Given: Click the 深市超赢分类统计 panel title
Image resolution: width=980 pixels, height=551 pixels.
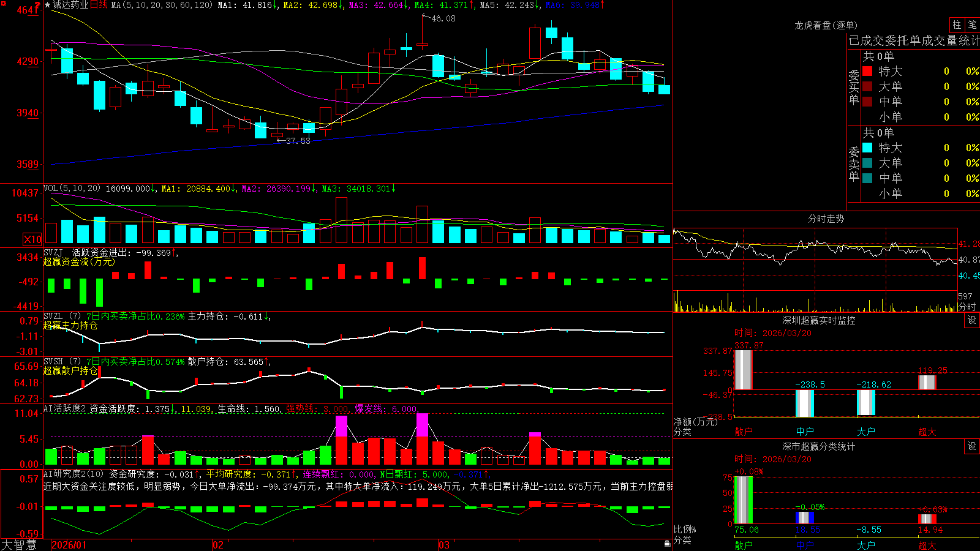Looking at the screenshot, I should tap(819, 446).
